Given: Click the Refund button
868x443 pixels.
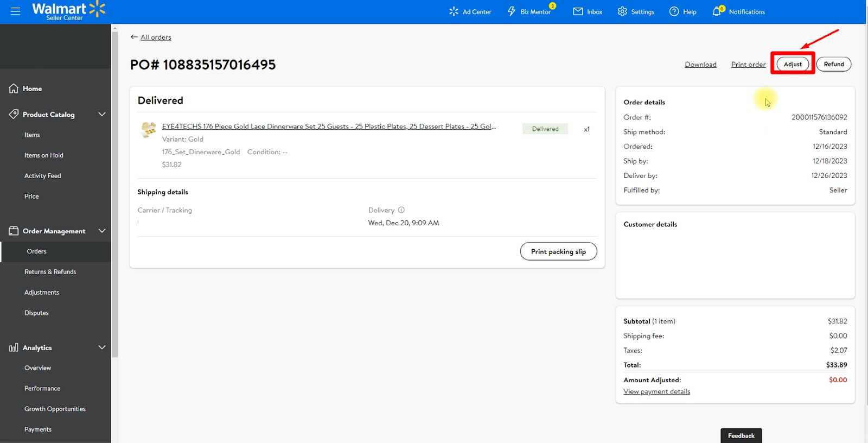Looking at the screenshot, I should (x=834, y=64).
